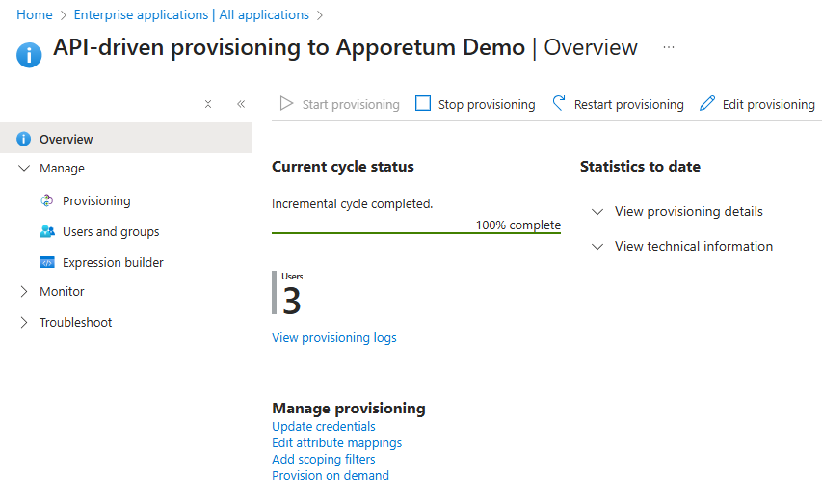Click the Stop provisioning square icon
Viewport: 822px width, 504px height.
tap(423, 103)
